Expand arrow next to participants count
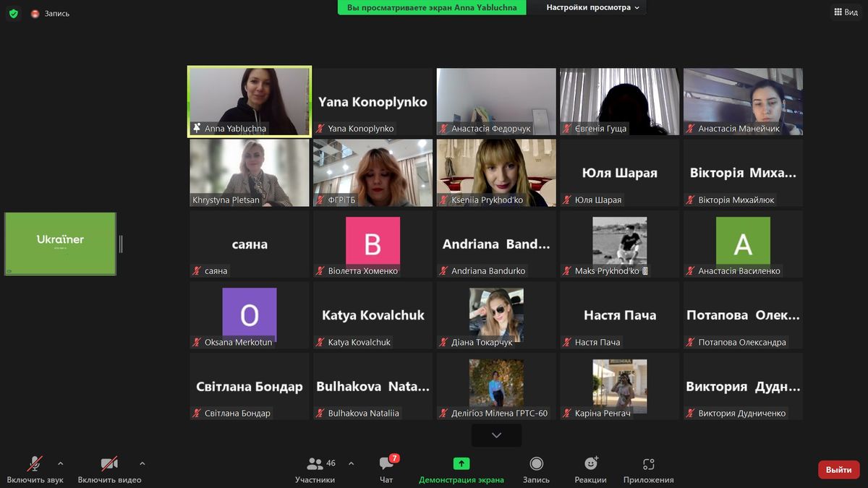Viewport: 868px width, 488px height. coord(351,463)
